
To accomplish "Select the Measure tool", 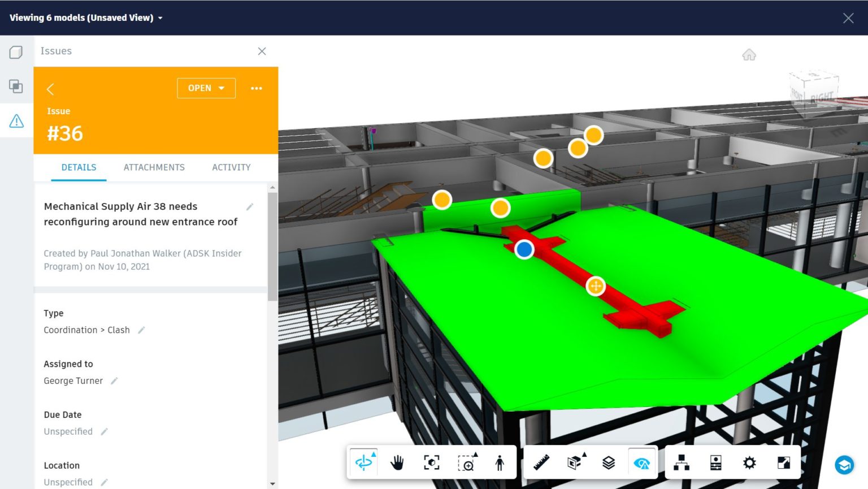I will point(540,462).
